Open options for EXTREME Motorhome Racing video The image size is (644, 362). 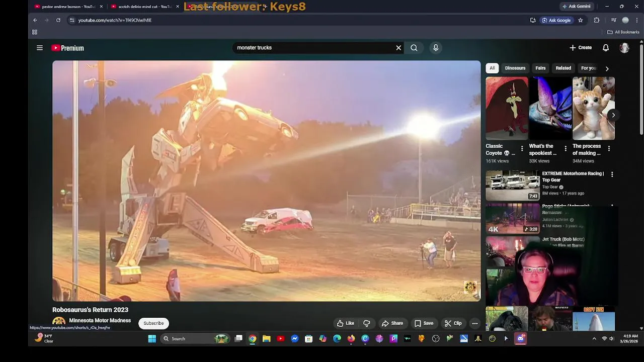pyautogui.click(x=612, y=174)
